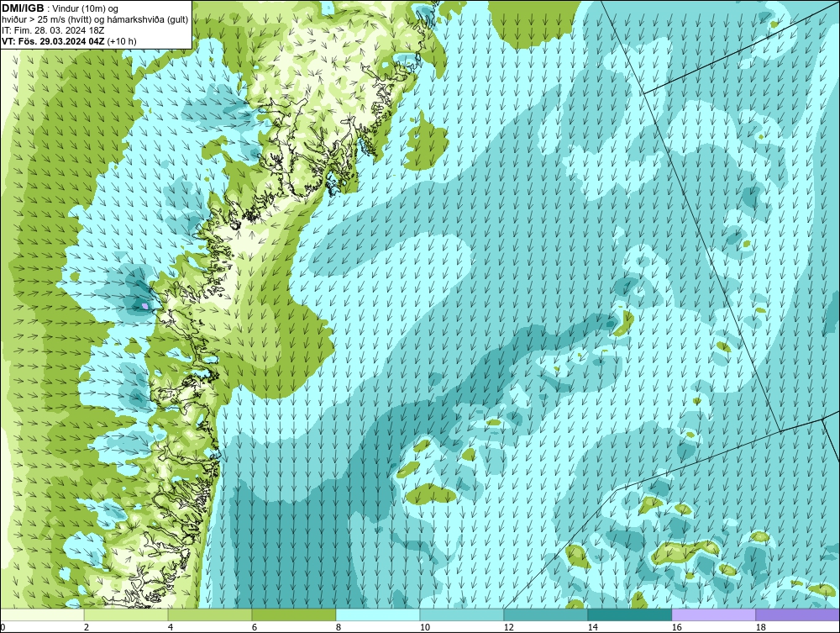The height and width of the screenshot is (633, 840).
Task: Click the scale label '12'
Action: (508, 627)
